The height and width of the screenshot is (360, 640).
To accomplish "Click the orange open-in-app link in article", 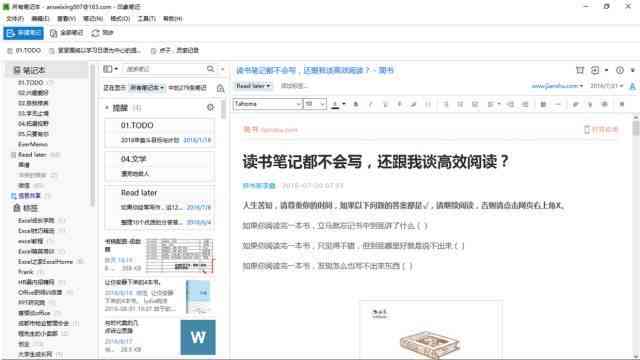I will pos(602,130).
